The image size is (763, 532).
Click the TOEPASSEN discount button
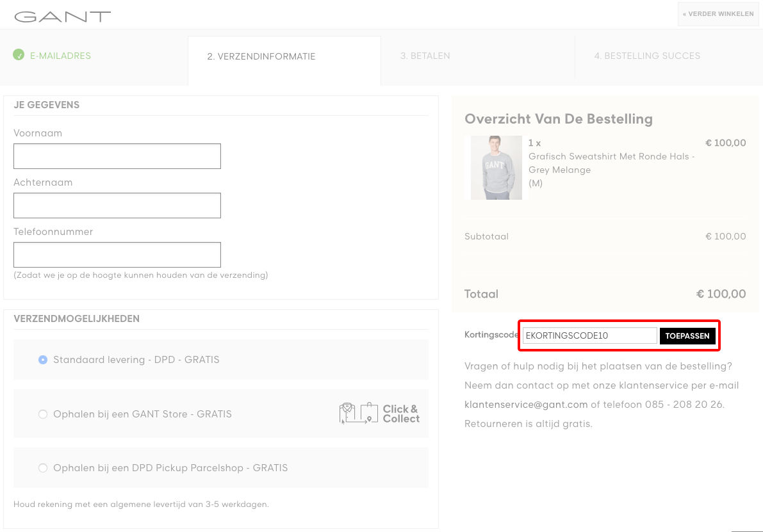click(x=687, y=335)
